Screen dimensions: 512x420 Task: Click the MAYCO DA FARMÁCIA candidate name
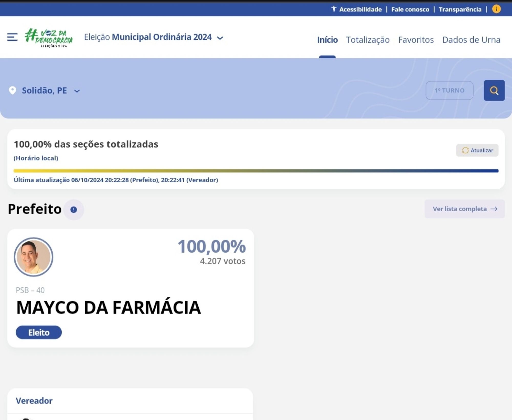pyautogui.click(x=109, y=308)
